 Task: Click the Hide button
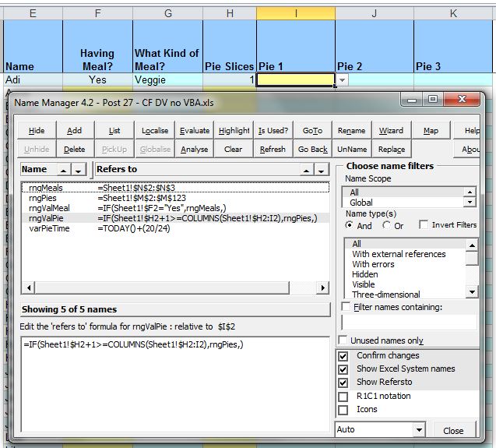37,130
